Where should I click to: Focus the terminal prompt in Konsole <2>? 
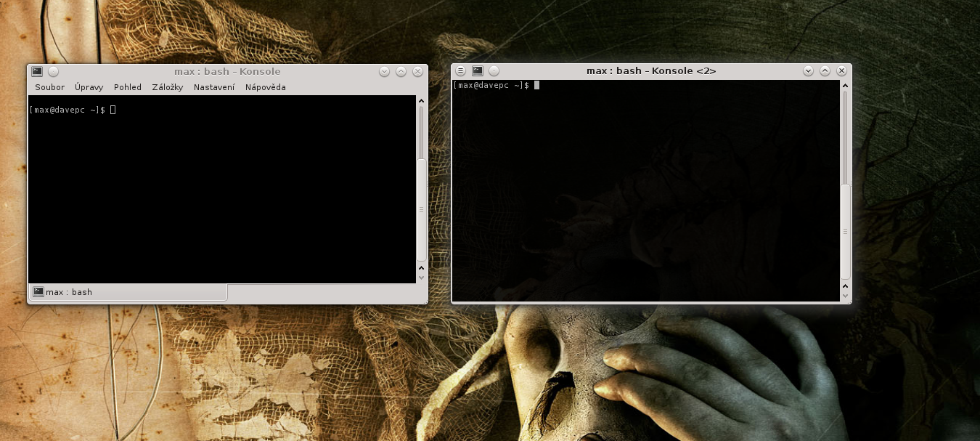[x=496, y=86]
